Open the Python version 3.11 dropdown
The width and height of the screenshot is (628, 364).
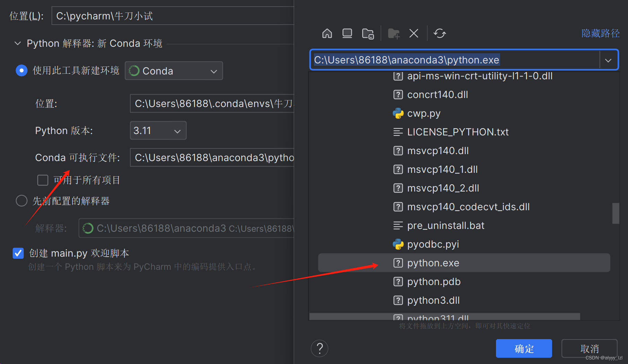tap(158, 131)
